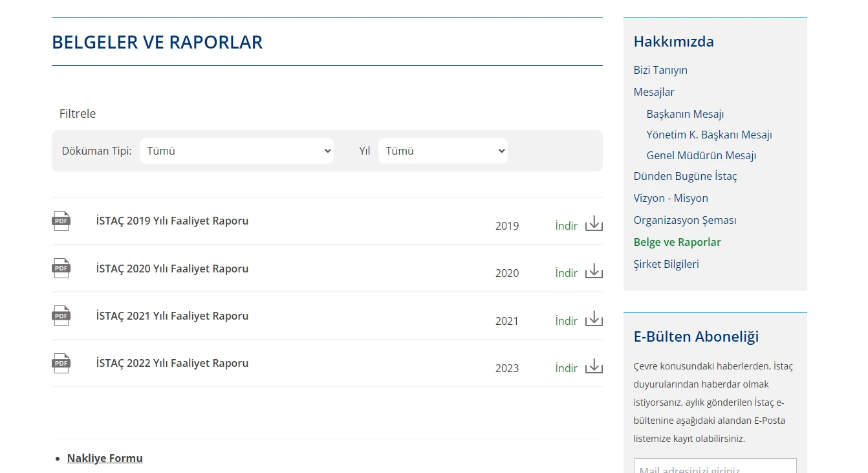This screenshot has width=868, height=473.
Task: Click year value 2020 in list
Action: [507, 273]
